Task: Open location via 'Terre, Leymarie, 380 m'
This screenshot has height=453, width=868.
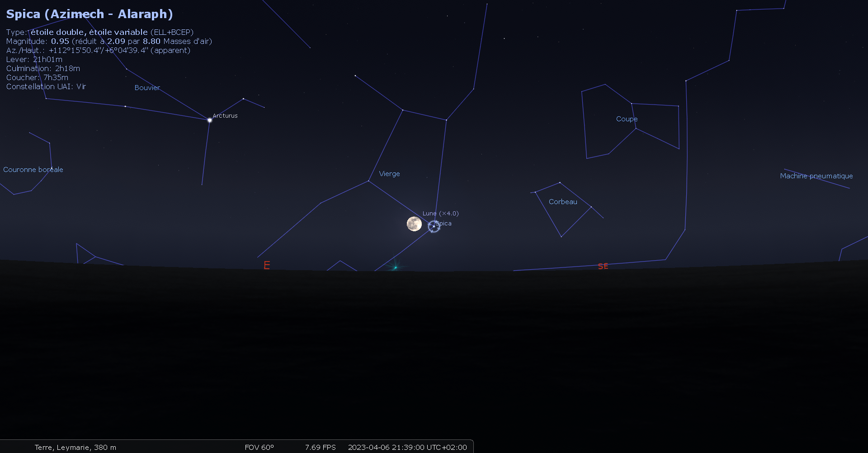Action: point(75,447)
